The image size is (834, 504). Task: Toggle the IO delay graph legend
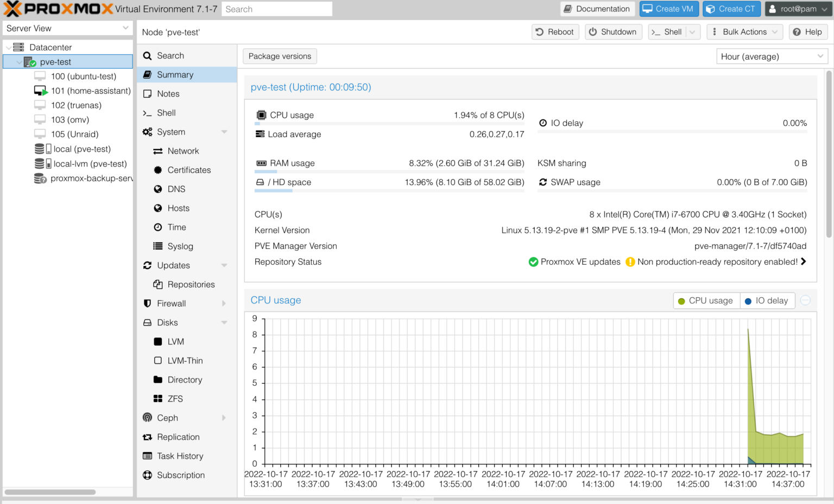pos(767,301)
